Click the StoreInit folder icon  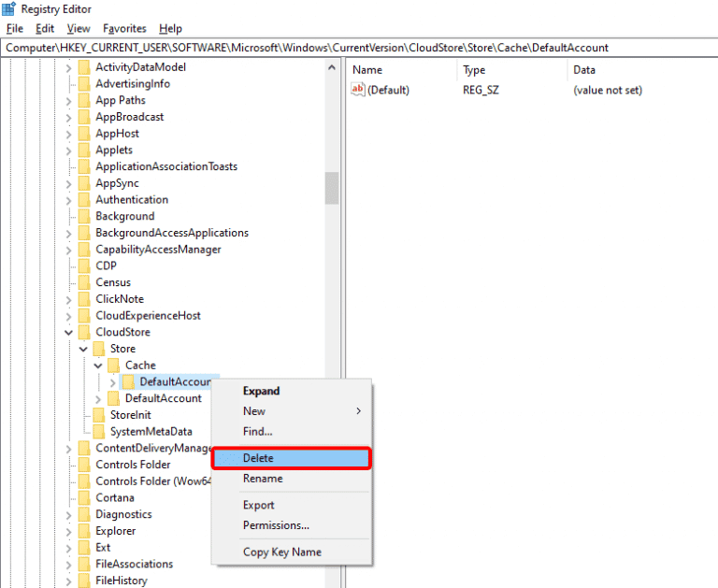coord(99,415)
